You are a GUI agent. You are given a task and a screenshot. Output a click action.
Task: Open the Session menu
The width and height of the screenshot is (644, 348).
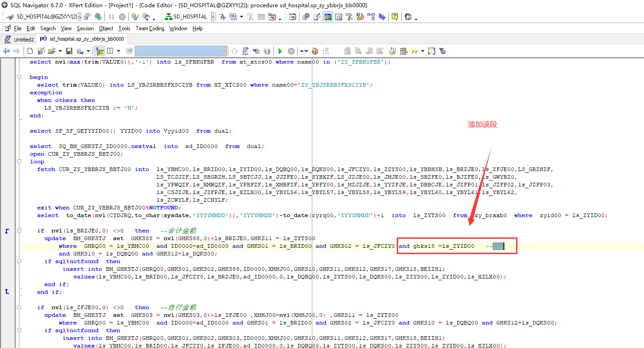[85, 28]
